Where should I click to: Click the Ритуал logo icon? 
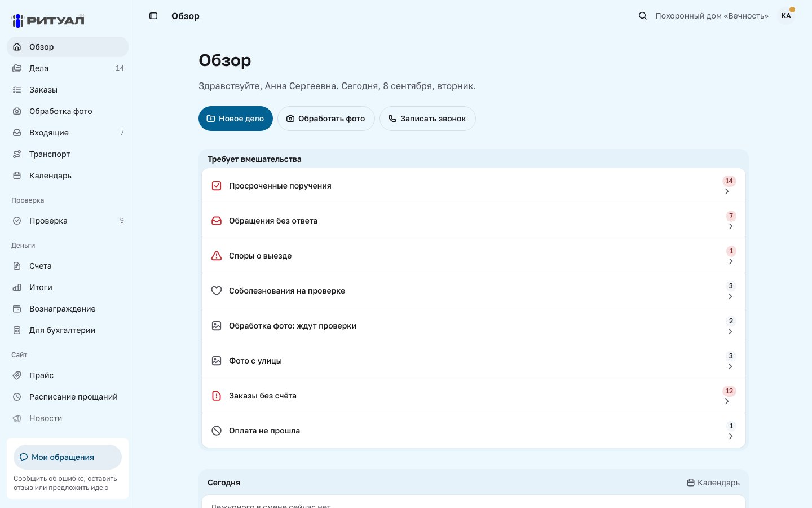[18, 20]
